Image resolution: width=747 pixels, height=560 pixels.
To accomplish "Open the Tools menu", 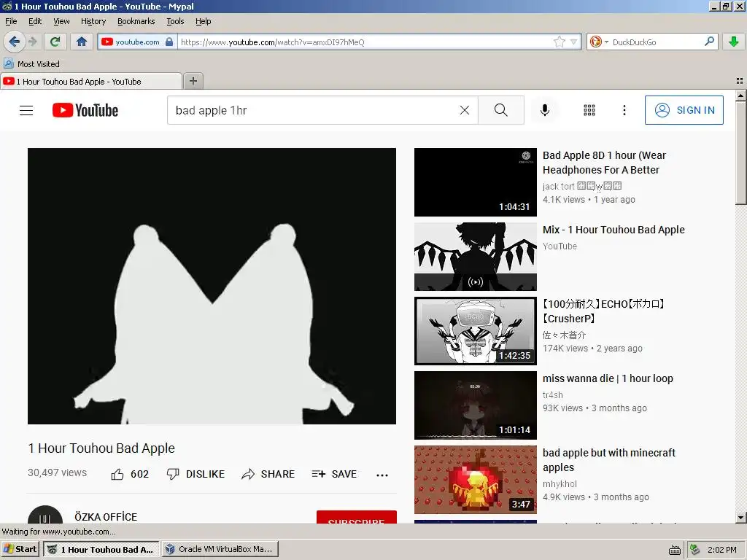I will [x=175, y=21].
